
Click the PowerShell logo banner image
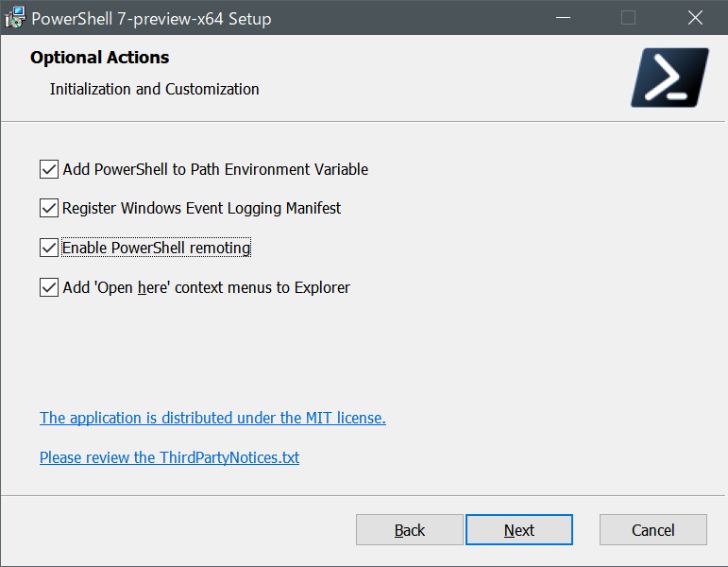(669, 77)
